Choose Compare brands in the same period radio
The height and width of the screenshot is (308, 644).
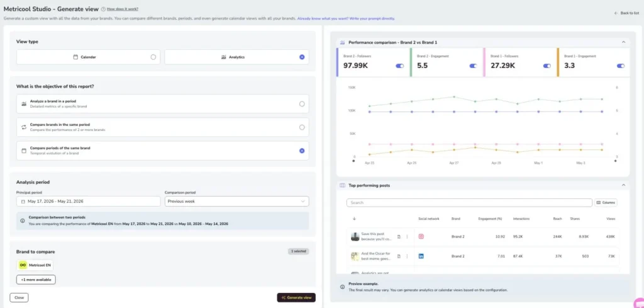302,127
